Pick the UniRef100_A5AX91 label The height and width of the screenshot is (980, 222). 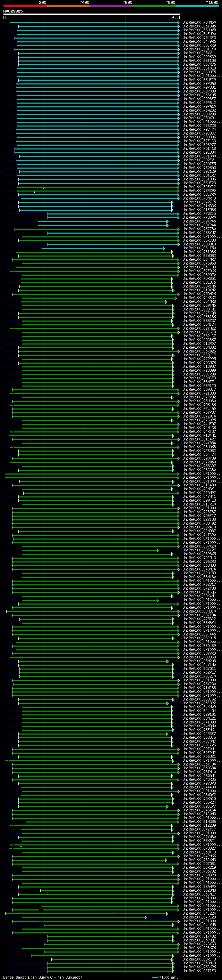(199, 118)
